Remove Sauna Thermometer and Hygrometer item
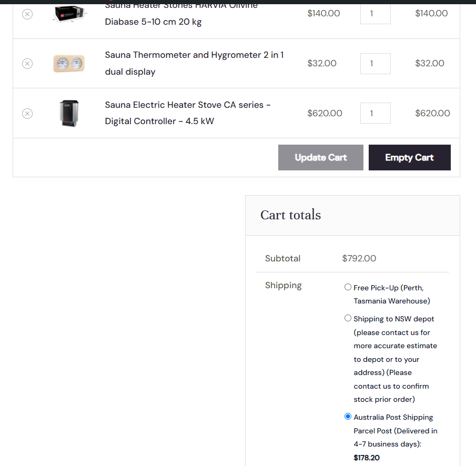Viewport: 476px width, 466px height. (27, 64)
